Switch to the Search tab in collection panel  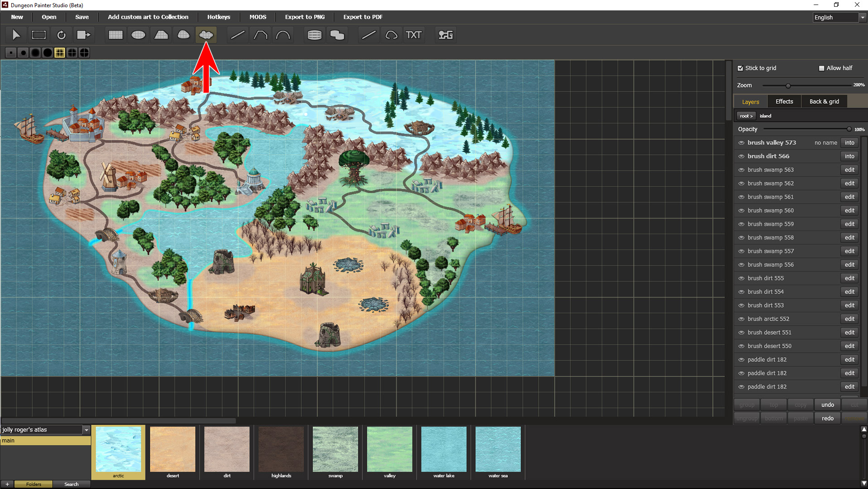71,484
